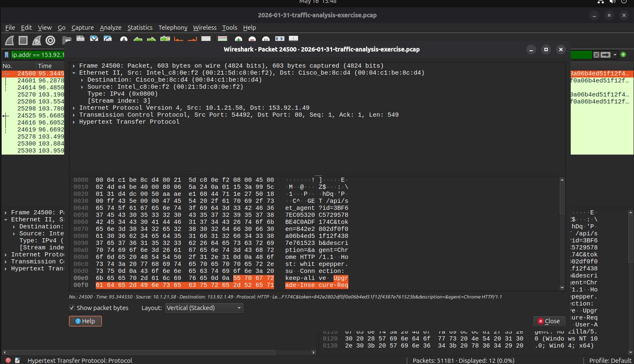Open system volume icon in top bar
Image resolution: width=634 pixels, height=364 pixels.
click(612, 2)
